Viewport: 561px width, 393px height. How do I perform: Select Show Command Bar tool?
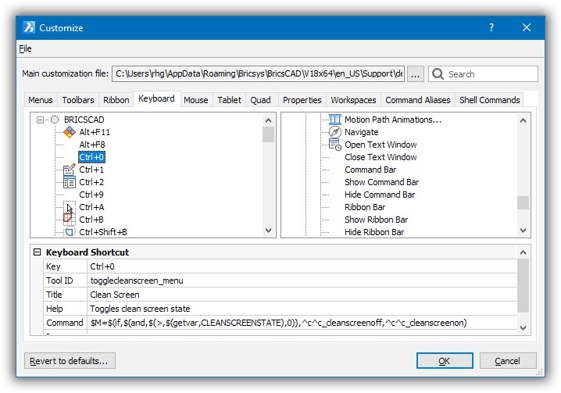click(x=381, y=182)
